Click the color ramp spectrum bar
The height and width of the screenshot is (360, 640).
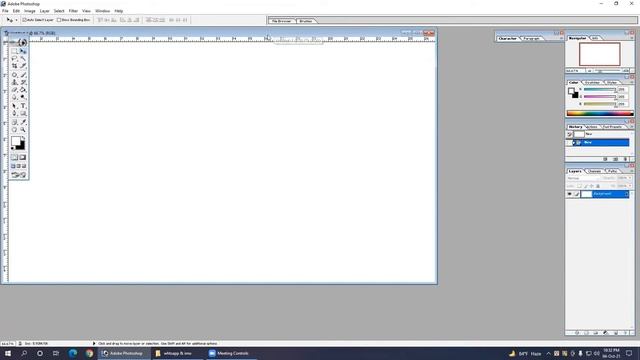pyautogui.click(x=600, y=113)
